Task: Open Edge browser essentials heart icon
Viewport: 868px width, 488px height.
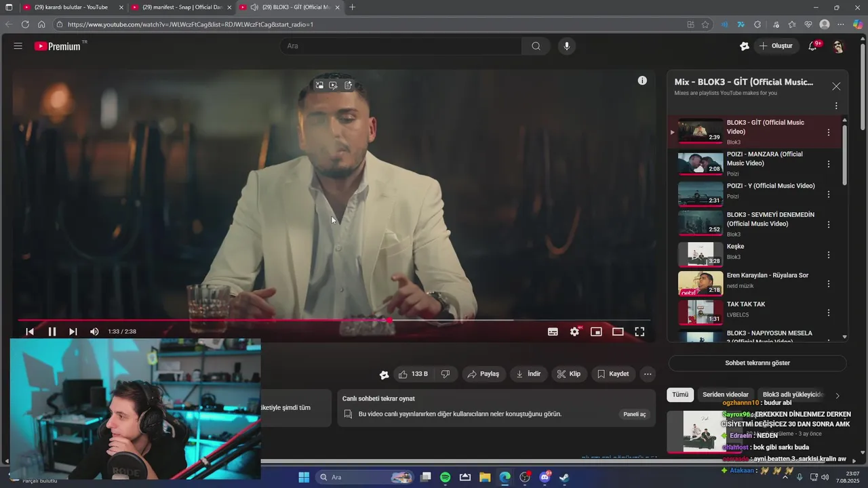Action: (808, 24)
